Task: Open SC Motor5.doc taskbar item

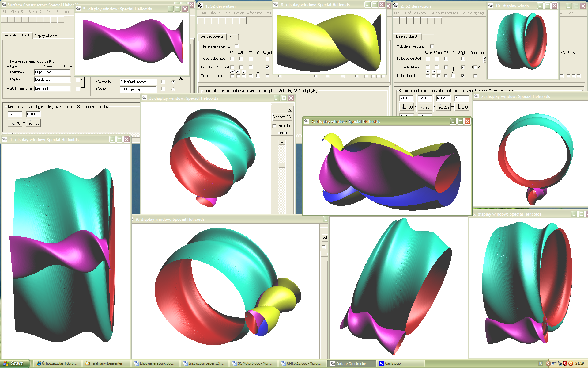Action: pos(253,363)
